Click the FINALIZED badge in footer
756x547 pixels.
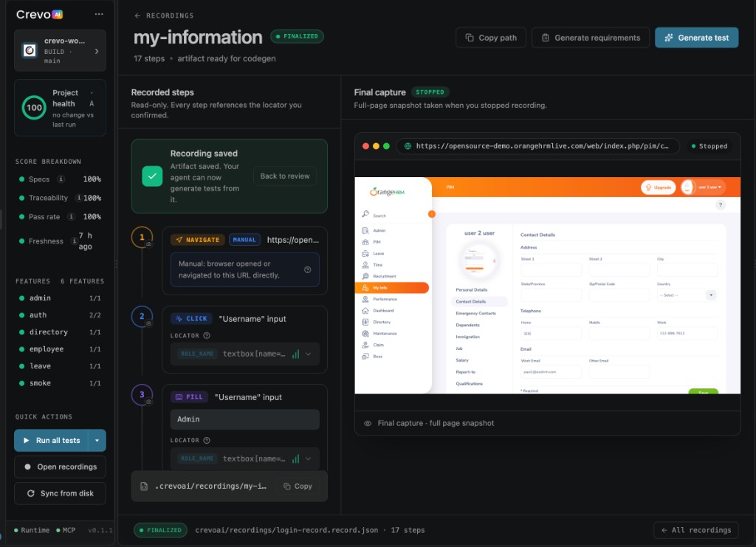[x=160, y=530]
